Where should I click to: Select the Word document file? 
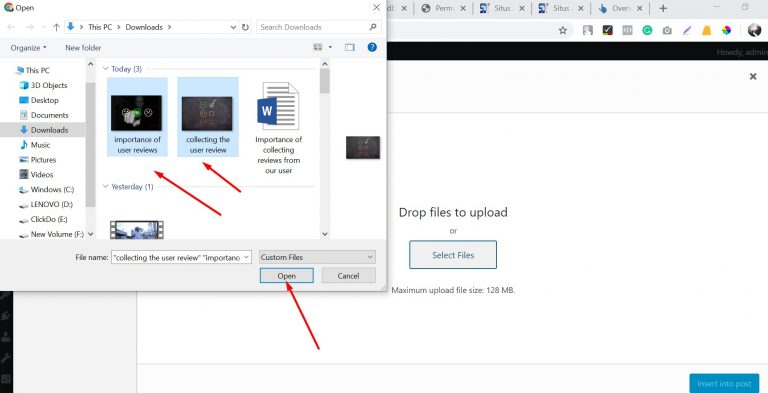(278, 128)
